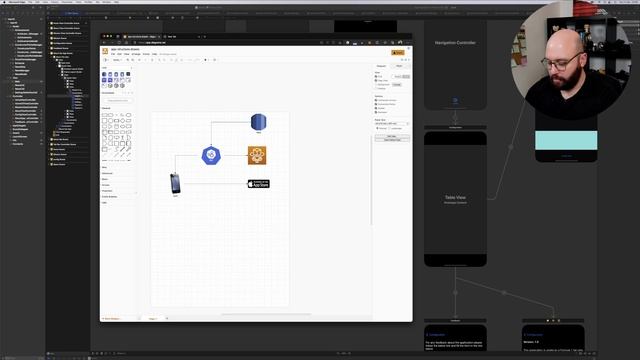Select the Landscape orientation radio
640x360 pixels.
(x=390, y=128)
